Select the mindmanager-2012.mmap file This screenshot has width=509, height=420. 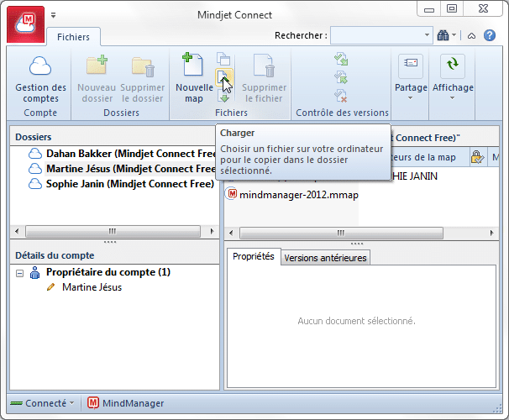click(299, 195)
